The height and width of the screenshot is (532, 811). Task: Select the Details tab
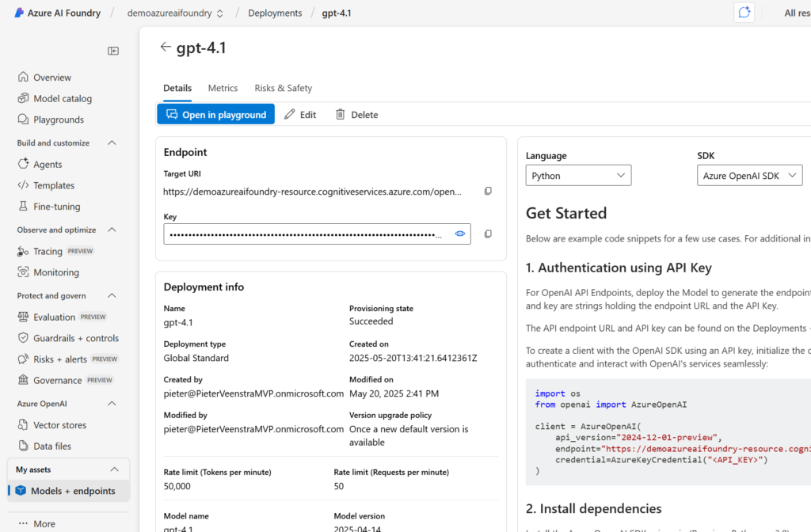pyautogui.click(x=177, y=88)
